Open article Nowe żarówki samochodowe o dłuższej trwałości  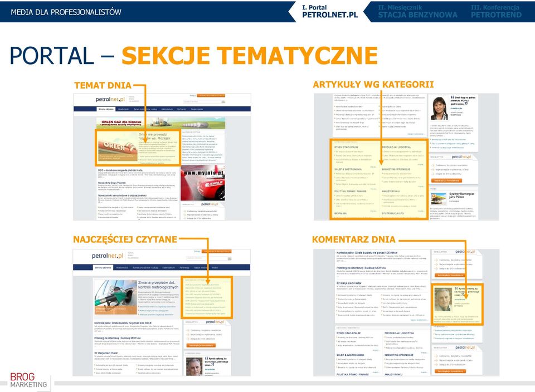tap(122, 195)
